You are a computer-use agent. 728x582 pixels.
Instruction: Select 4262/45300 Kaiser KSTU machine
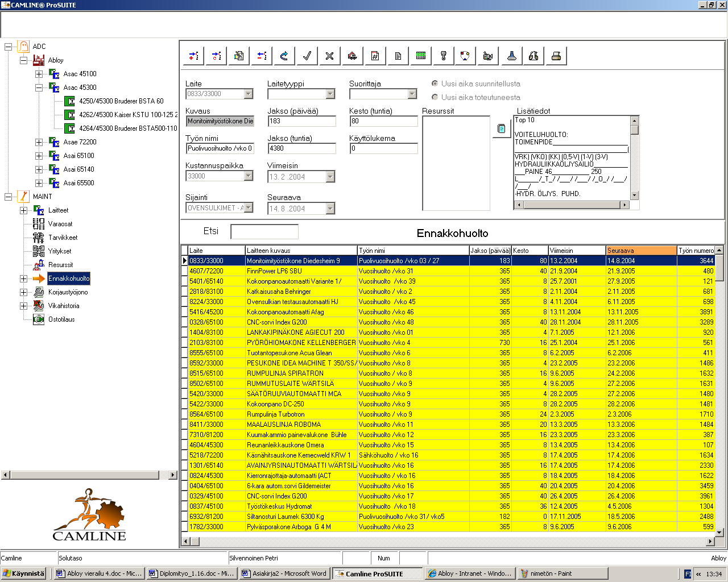point(128,115)
